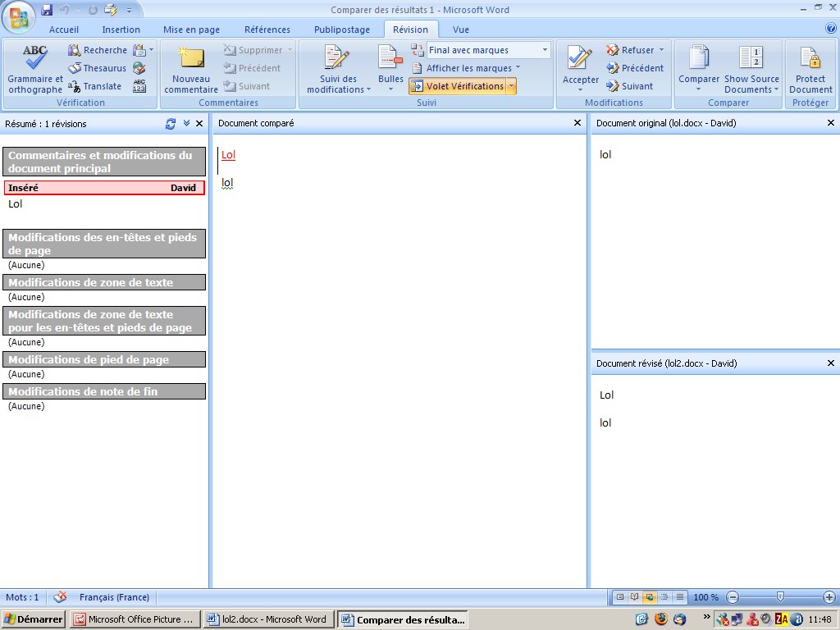Switch to Outline view in status bar
840x630 pixels.
(x=664, y=597)
